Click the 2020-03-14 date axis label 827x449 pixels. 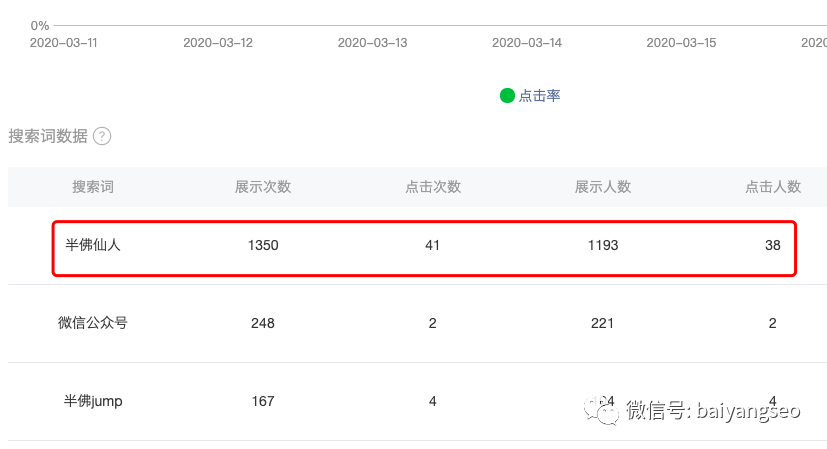tap(527, 43)
